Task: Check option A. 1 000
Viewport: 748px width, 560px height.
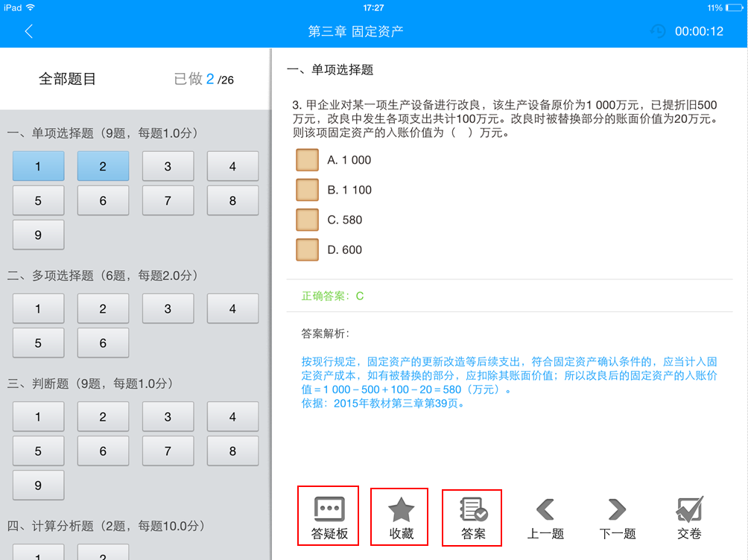Action: (x=307, y=159)
